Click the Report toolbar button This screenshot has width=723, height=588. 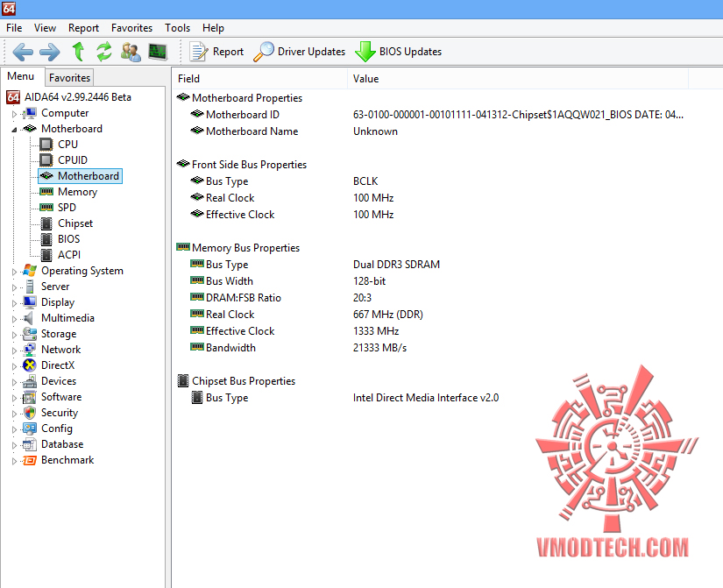coord(217,52)
